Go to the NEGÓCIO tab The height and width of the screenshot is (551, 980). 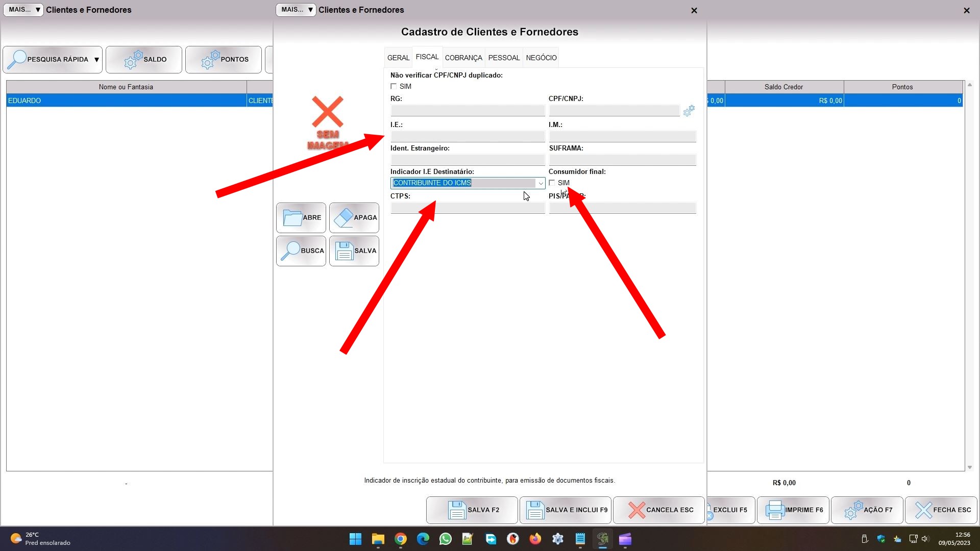tap(541, 58)
